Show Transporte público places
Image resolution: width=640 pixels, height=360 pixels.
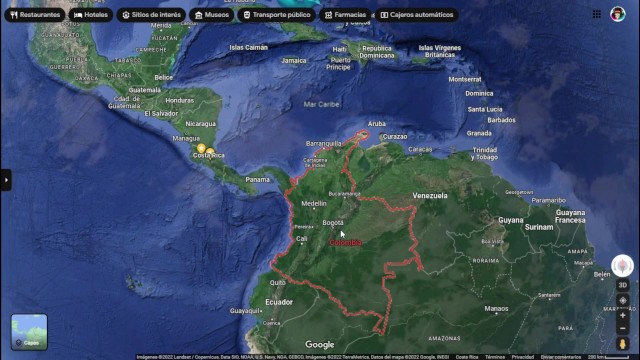[x=276, y=15]
